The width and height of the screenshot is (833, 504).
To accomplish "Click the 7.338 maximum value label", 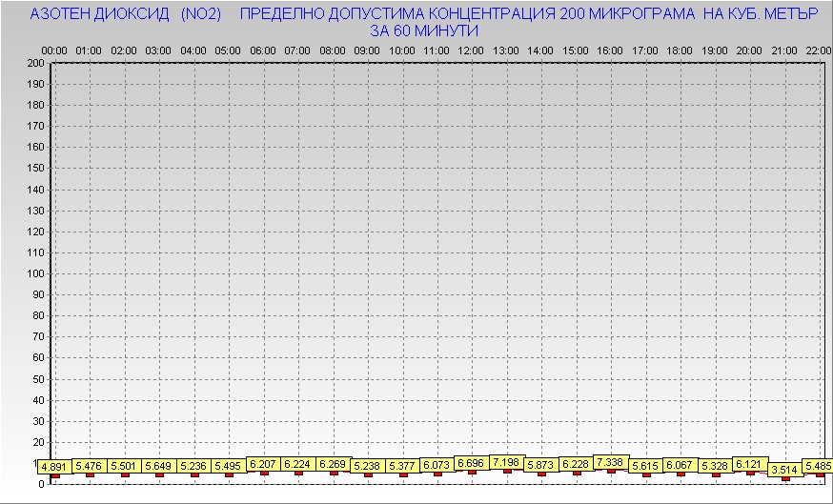I will coord(610,462).
